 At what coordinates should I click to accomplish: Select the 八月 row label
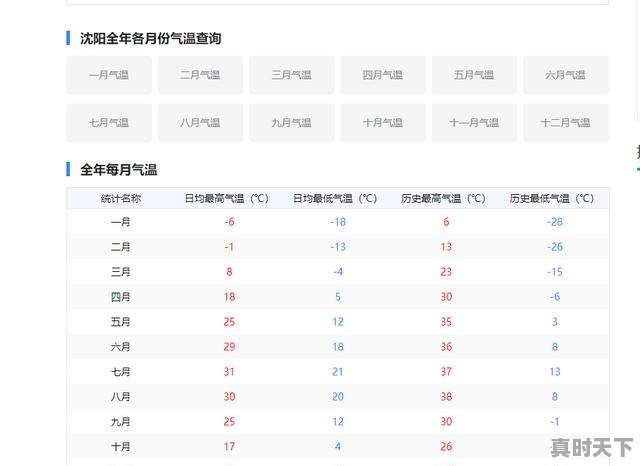(x=121, y=397)
